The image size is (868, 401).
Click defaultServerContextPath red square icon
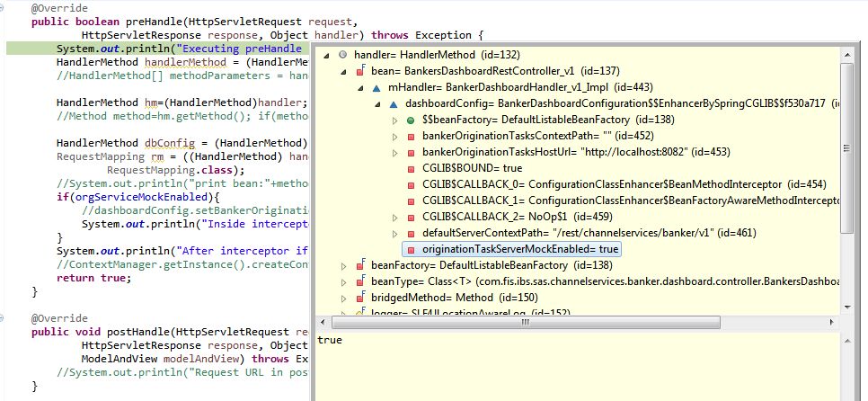pos(411,233)
